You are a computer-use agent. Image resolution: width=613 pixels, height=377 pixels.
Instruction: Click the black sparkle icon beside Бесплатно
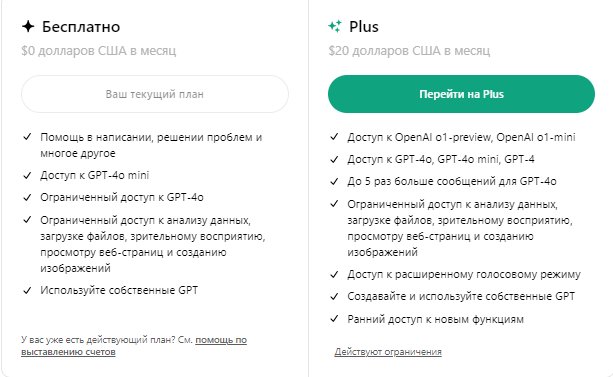tap(28, 27)
